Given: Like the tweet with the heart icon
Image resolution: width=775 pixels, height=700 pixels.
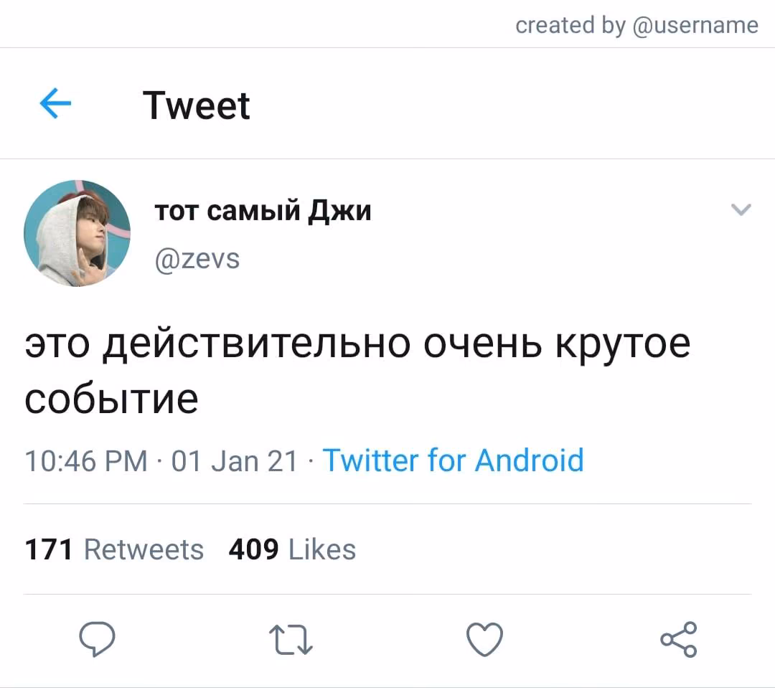Looking at the screenshot, I should (x=484, y=639).
